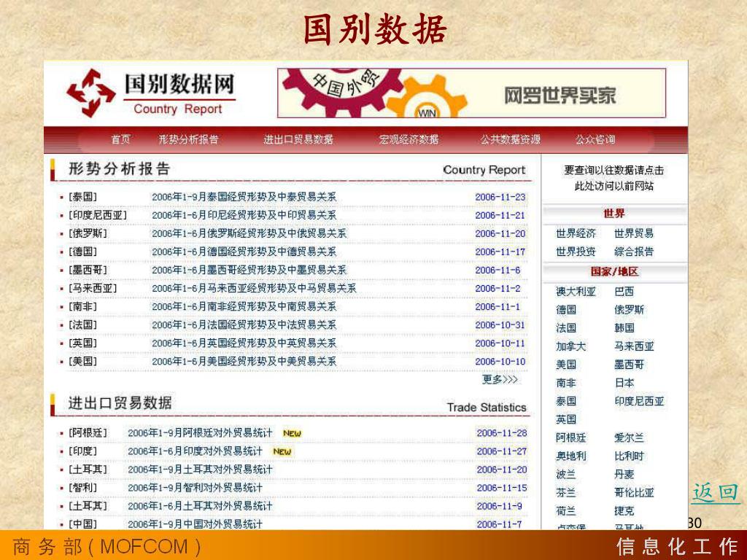Click 更多>>> under 形势分析报告
The height and width of the screenshot is (560, 747).
pyautogui.click(x=500, y=379)
